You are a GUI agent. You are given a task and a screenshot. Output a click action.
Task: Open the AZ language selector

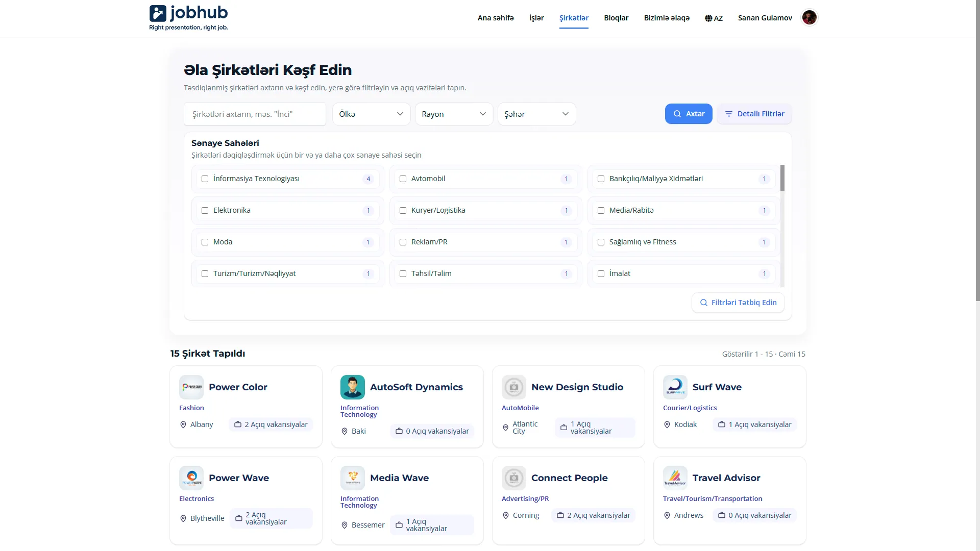714,18
